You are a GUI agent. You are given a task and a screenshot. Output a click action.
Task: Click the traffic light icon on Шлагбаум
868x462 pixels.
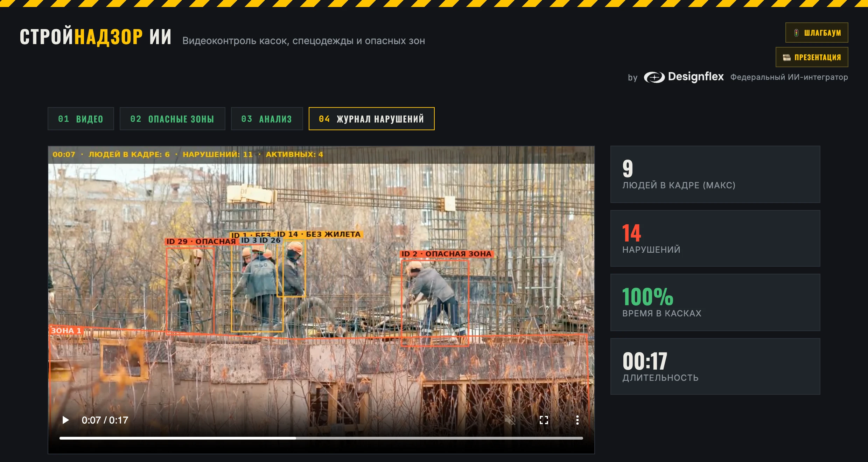(x=796, y=33)
